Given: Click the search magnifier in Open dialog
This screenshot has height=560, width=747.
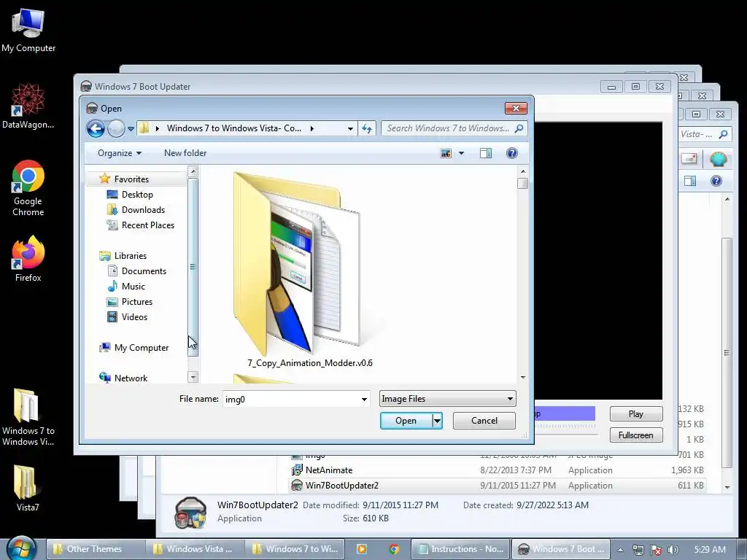Looking at the screenshot, I should pyautogui.click(x=519, y=128).
